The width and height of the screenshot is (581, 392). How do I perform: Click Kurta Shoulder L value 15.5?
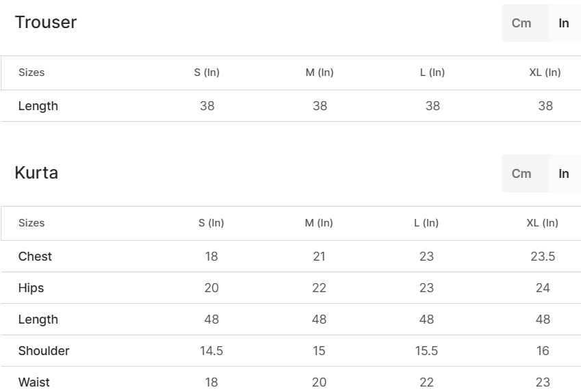[x=426, y=351]
